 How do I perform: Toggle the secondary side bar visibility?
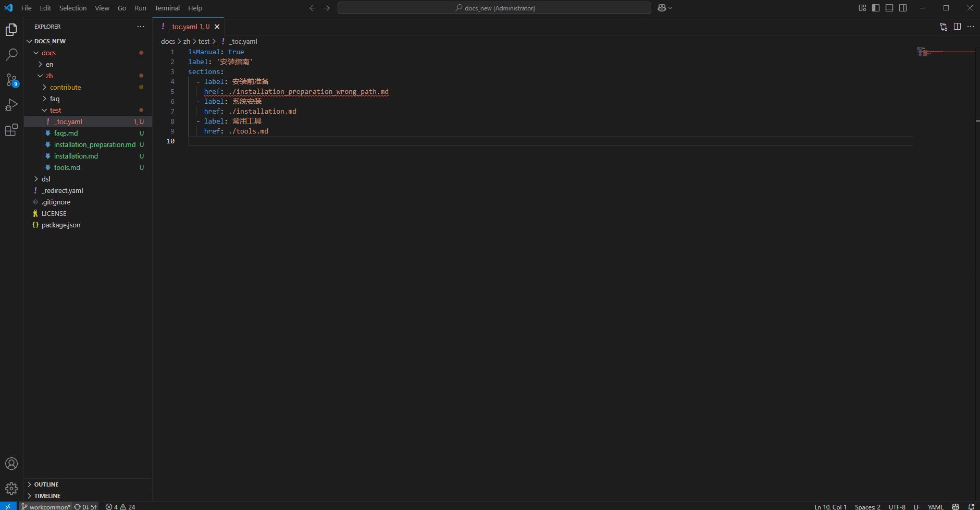click(x=903, y=8)
